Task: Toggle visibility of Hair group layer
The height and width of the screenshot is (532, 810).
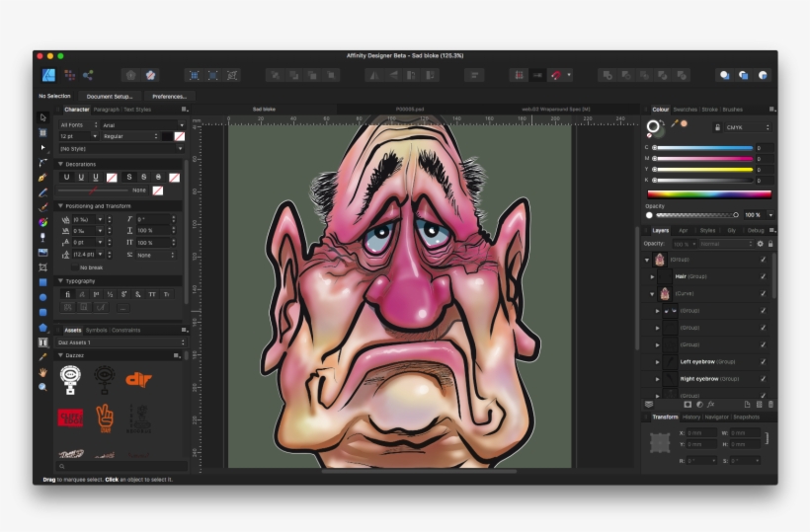Action: coord(763,276)
